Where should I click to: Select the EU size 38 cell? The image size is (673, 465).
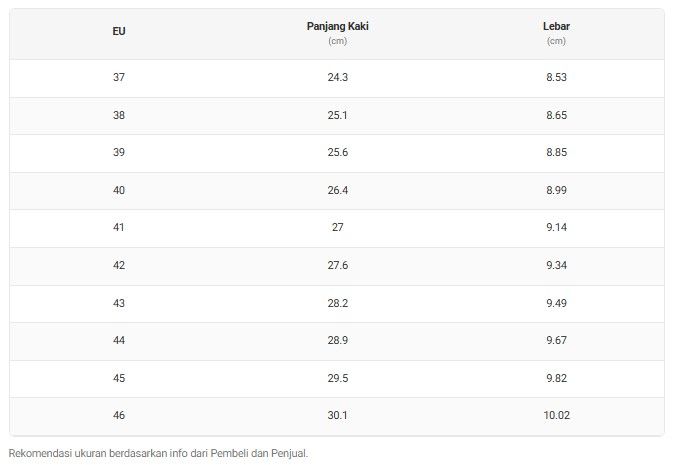[x=119, y=115]
